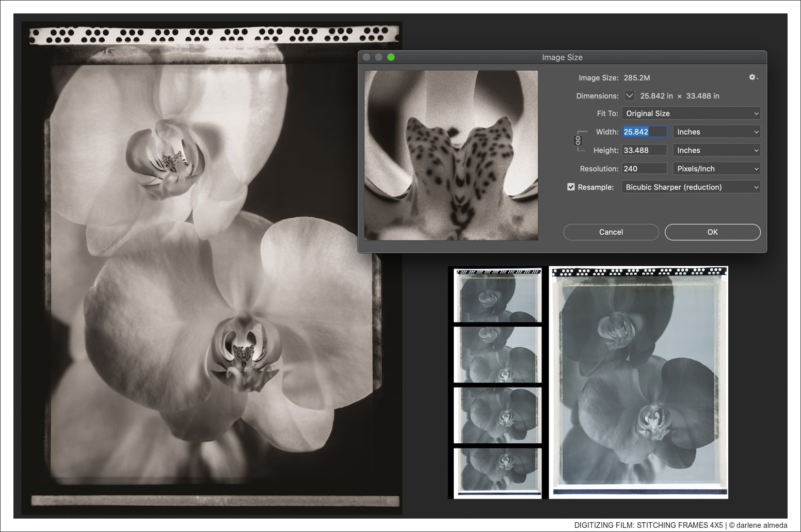This screenshot has height=532, width=801.
Task: Click the 'Resample:' label
Action: (x=596, y=187)
